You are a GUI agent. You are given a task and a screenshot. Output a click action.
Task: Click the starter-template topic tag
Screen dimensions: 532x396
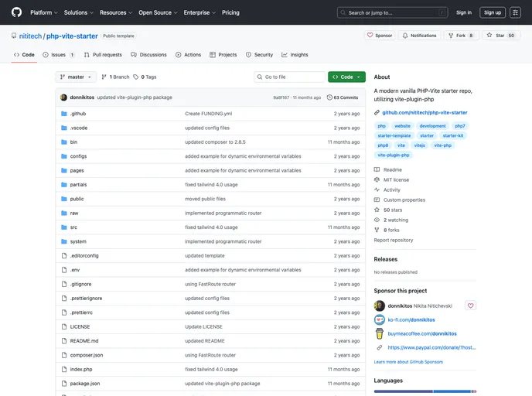click(394, 135)
